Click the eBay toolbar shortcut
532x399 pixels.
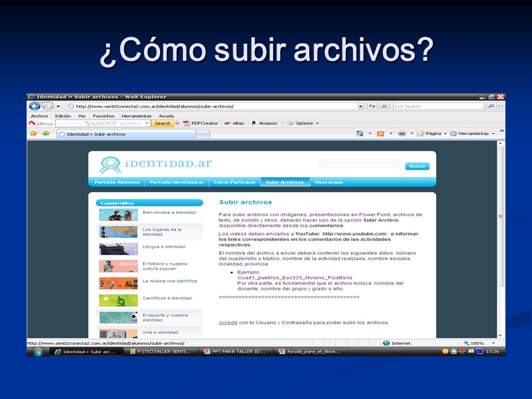(234, 123)
